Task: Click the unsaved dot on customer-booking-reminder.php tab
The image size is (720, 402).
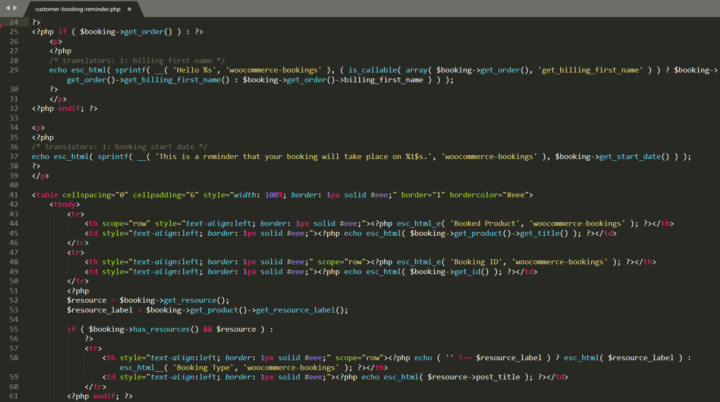Action: coord(129,9)
